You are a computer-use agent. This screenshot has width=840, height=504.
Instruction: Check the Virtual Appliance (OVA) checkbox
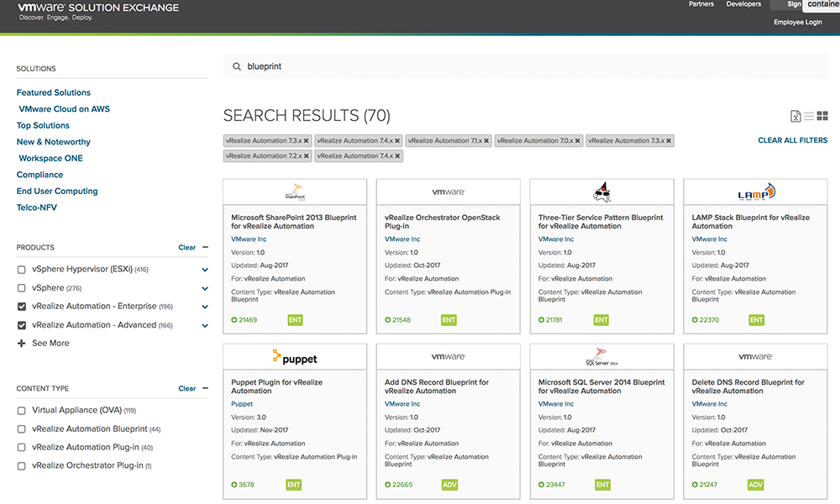pyautogui.click(x=22, y=411)
